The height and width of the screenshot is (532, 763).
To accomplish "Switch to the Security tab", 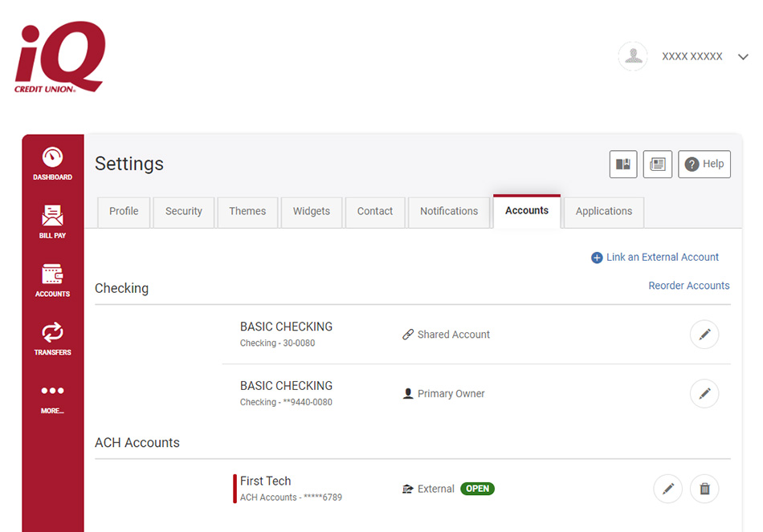I will [x=184, y=211].
